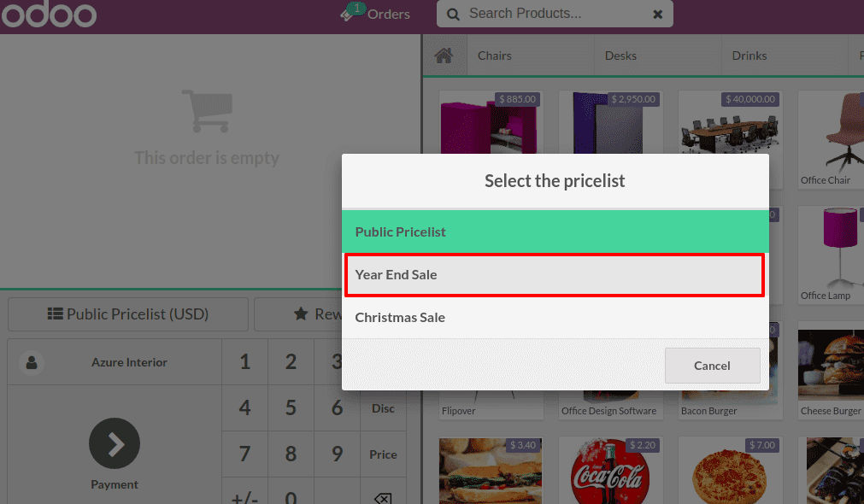Screen dimensions: 864x504
Task: Click the customer avatar icon
Action: click(x=32, y=362)
